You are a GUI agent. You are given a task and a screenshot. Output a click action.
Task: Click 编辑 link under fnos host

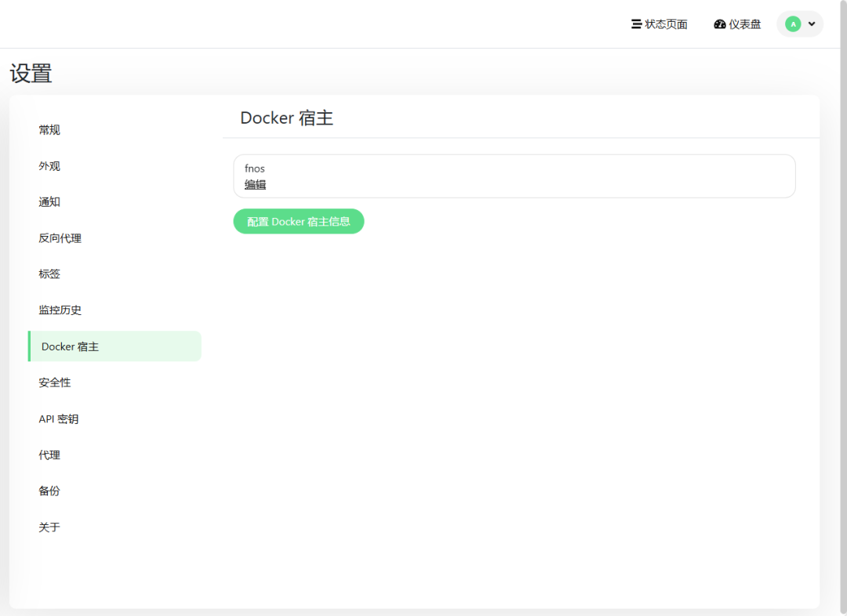click(255, 185)
